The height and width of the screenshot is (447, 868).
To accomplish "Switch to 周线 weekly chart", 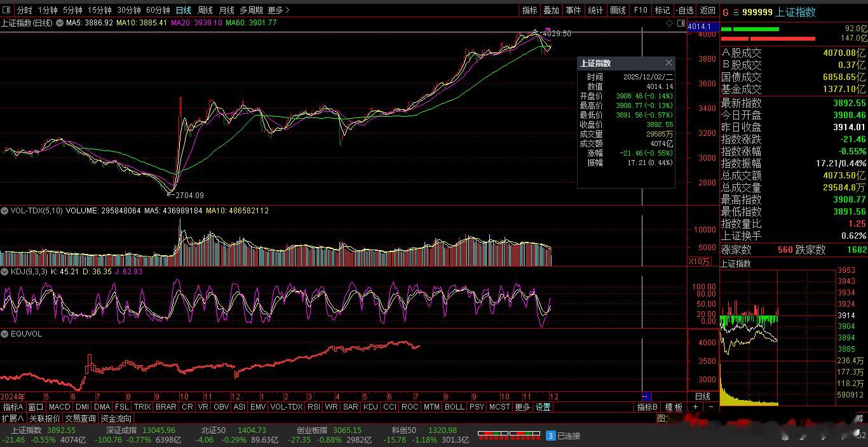I will point(205,10).
